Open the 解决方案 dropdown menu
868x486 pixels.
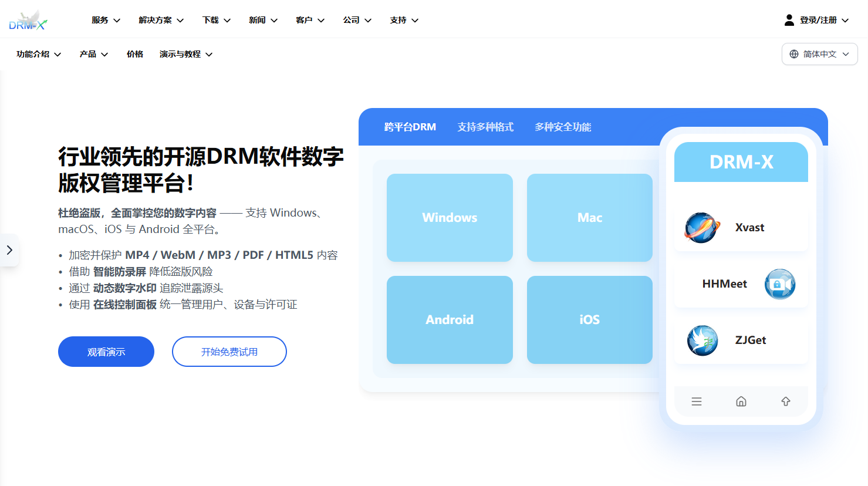(x=161, y=20)
